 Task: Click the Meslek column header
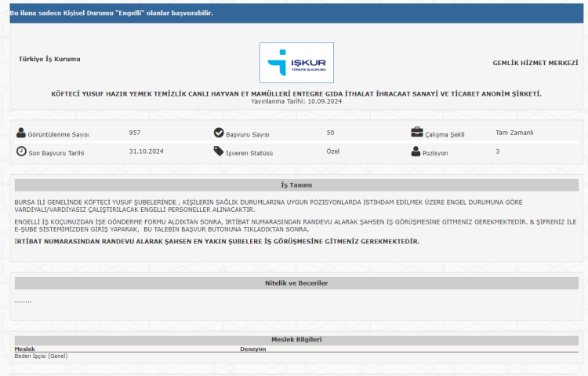(25, 349)
